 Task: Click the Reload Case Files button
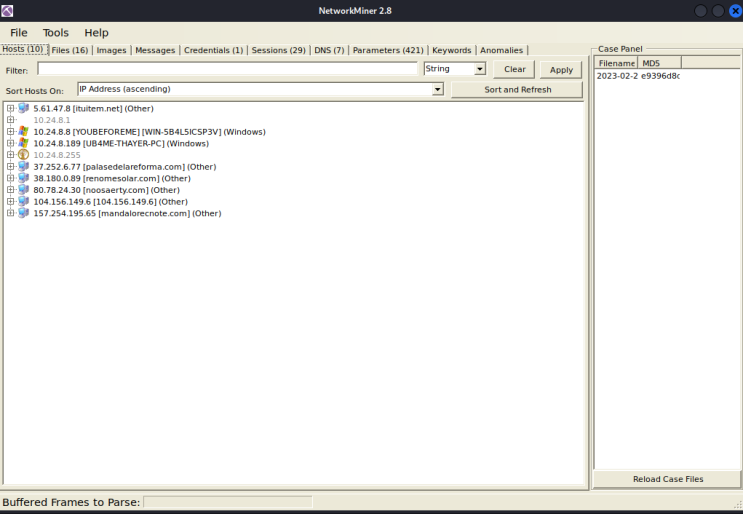pos(667,479)
